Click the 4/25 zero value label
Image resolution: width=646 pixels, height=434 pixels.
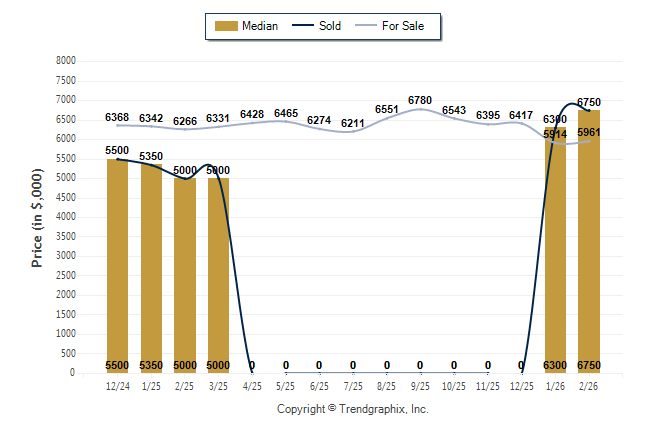[252, 365]
